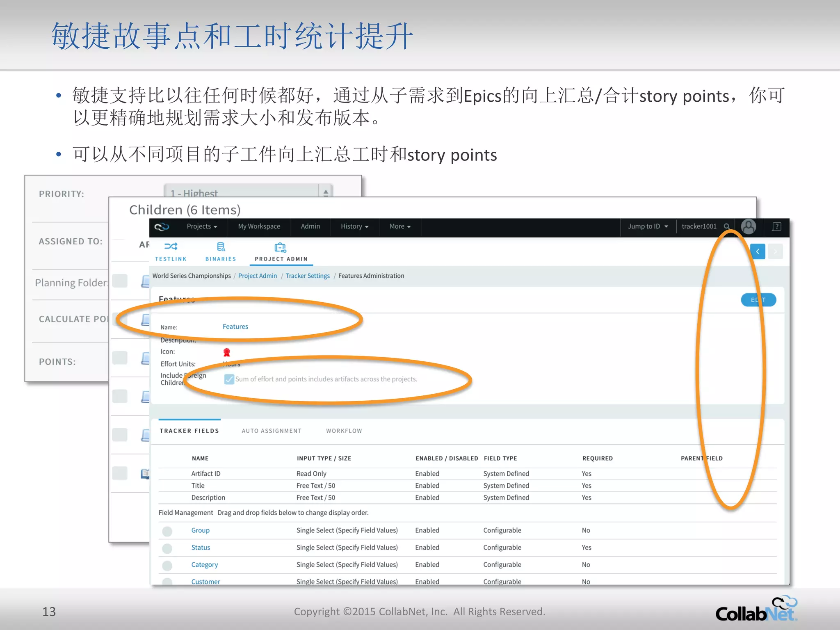Click the Project Admin briefcase icon
This screenshot has width=840, height=630.
click(x=281, y=247)
